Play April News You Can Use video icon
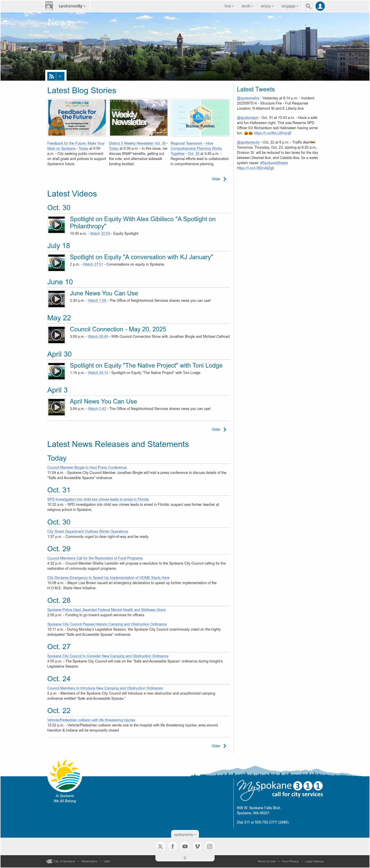This screenshot has height=868, width=370. (56, 407)
